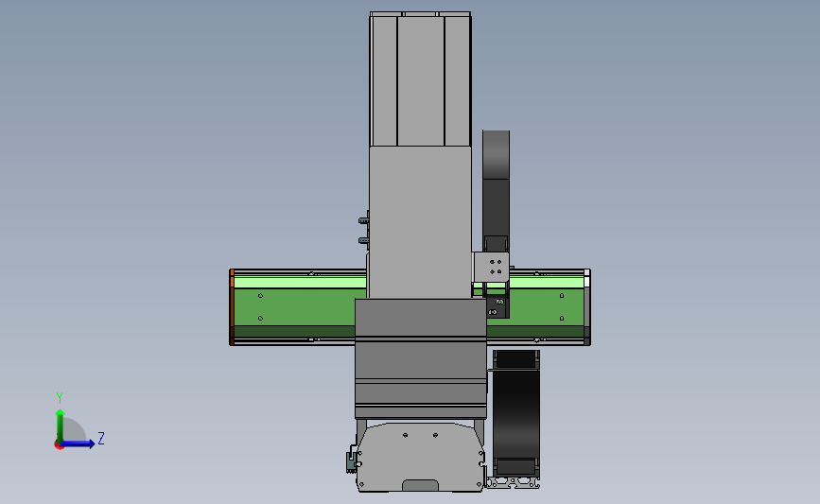820x504 pixels.
Task: Select the tall gray vertical column top section
Action: click(x=421, y=79)
